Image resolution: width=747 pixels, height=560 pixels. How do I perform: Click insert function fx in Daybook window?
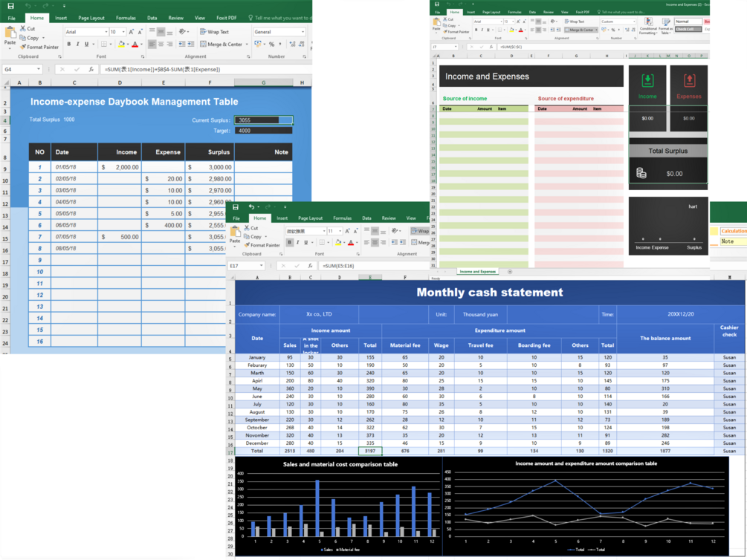tap(91, 70)
